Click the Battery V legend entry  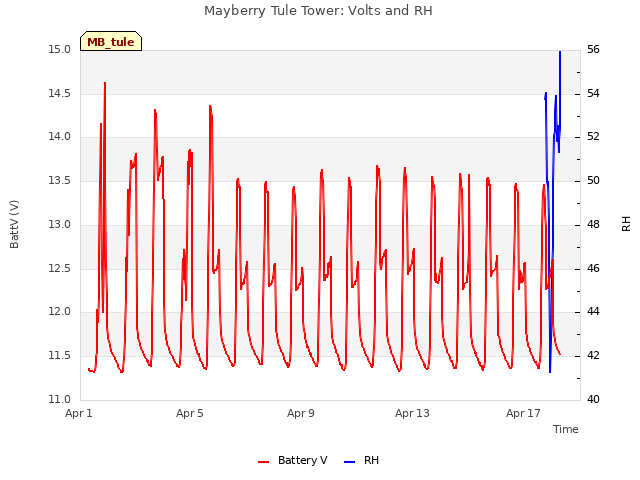point(293,460)
